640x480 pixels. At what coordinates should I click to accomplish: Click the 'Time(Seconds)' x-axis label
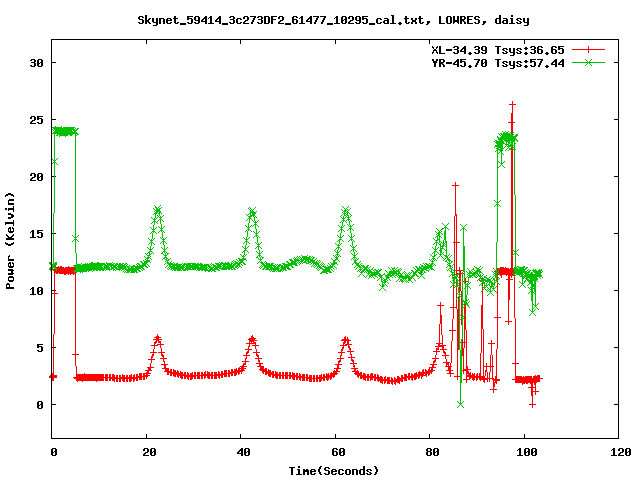point(333,471)
